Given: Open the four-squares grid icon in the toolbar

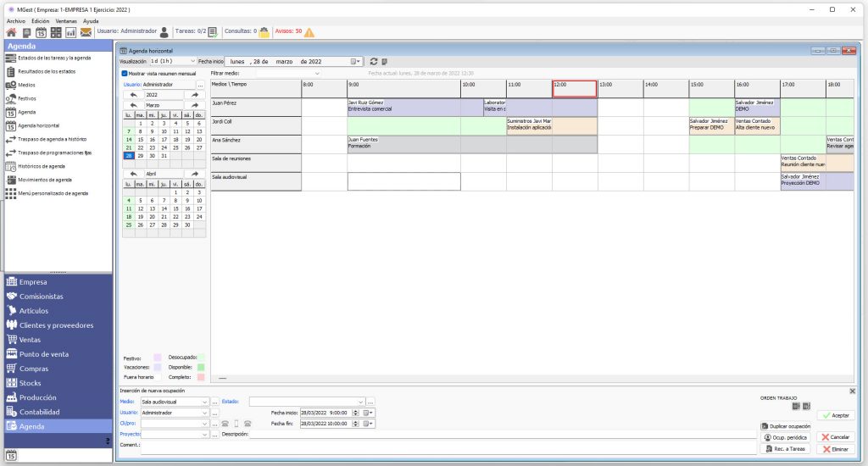Looking at the screenshot, I should [x=56, y=33].
